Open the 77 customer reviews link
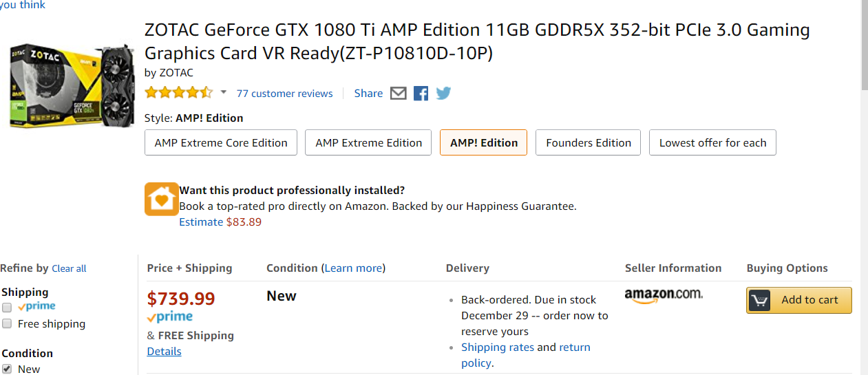The image size is (868, 375). 284,94
